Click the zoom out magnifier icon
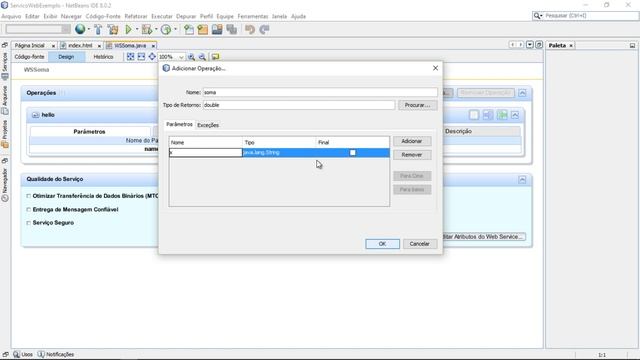Screen dimensions: 640x360 (x=202, y=57)
